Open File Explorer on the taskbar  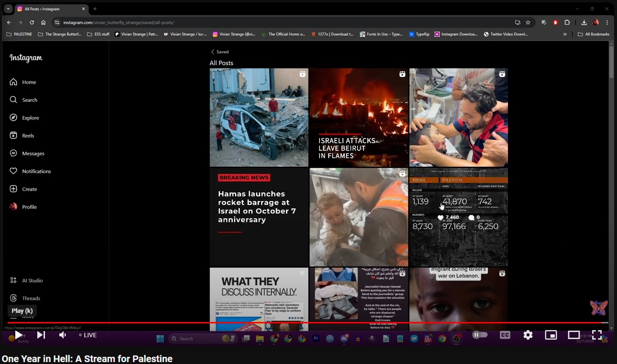(260, 339)
